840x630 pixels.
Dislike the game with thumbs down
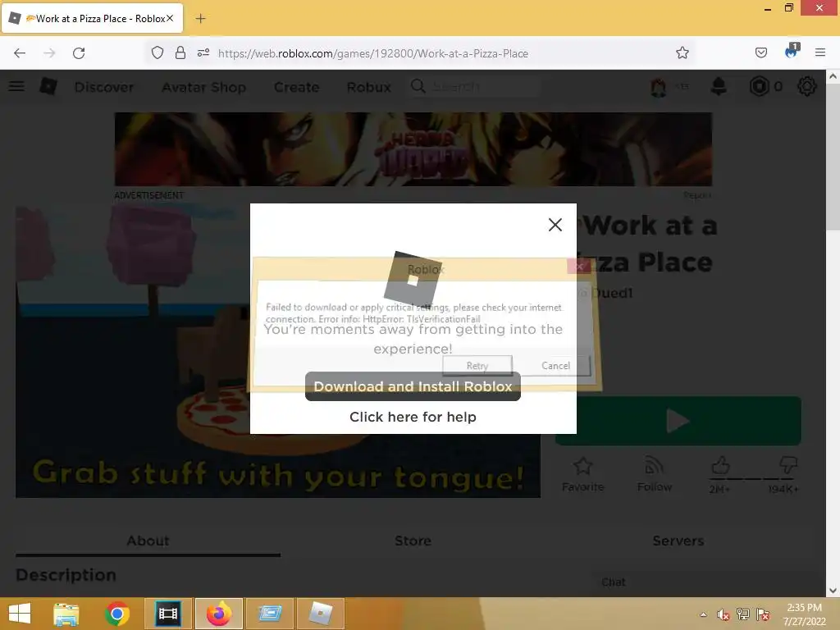click(788, 464)
